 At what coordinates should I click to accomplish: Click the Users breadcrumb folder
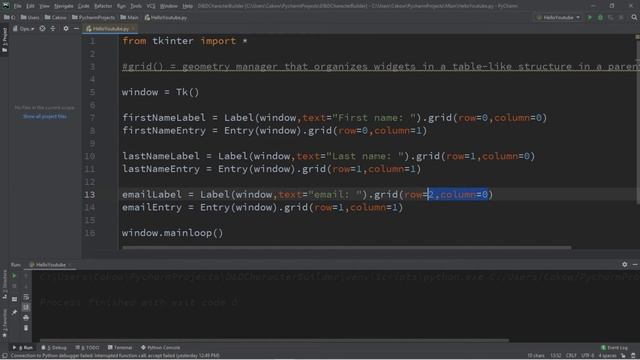(x=30, y=18)
